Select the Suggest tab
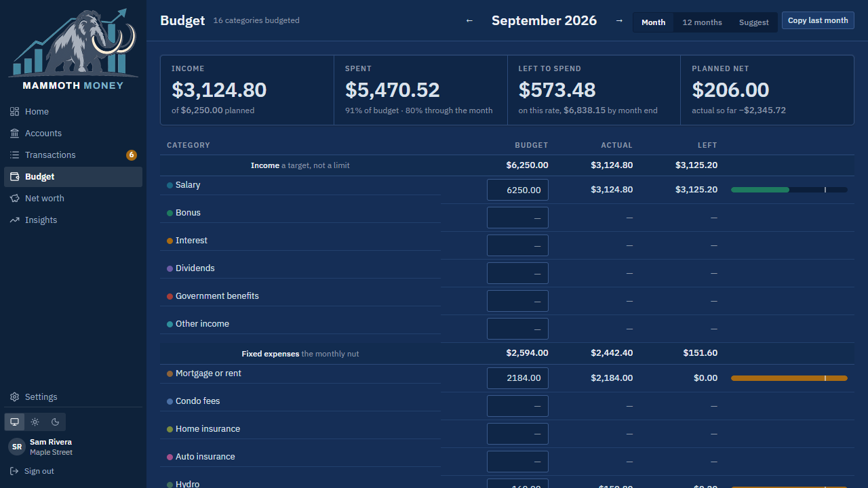Image resolution: width=868 pixels, height=488 pixels. coord(754,22)
